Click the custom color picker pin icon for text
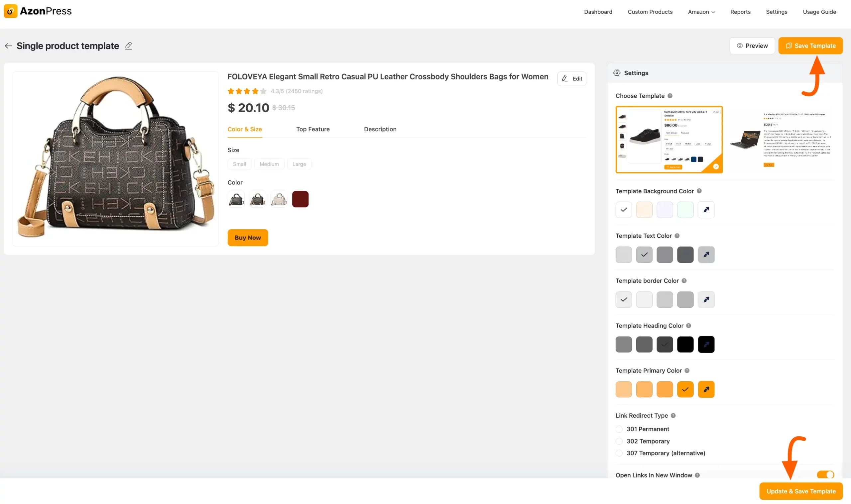This screenshot has height=504, width=851. 706,254
